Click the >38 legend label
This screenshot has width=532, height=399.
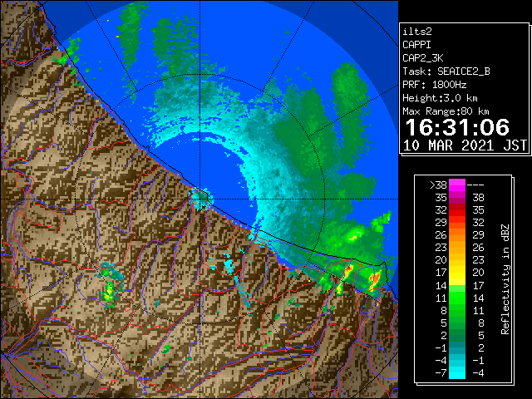pos(438,185)
